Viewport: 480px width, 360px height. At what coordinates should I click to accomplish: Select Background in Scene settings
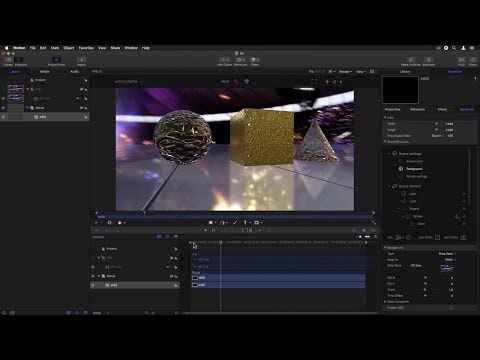point(414,169)
